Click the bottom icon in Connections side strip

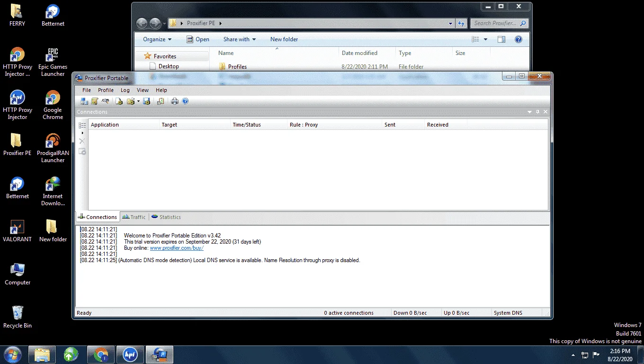[82, 152]
